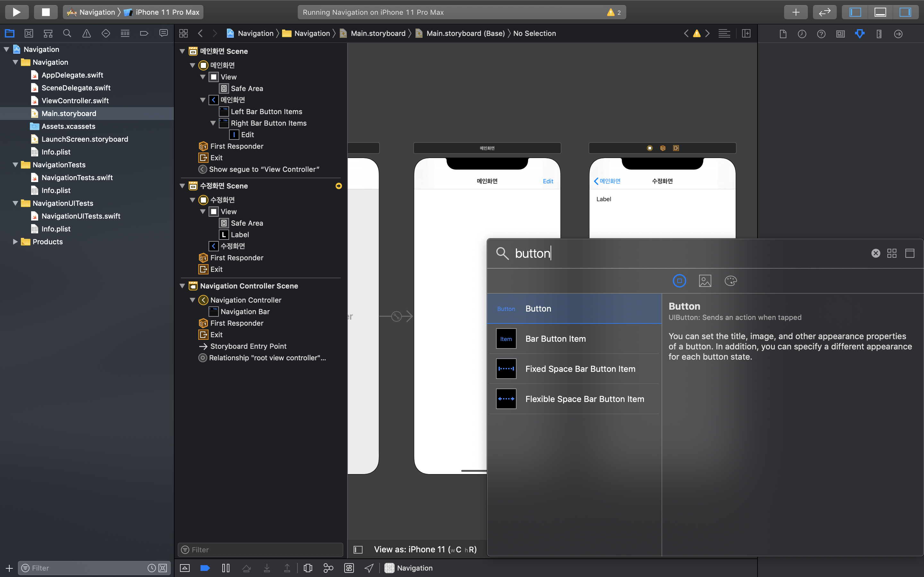
Task: Expand the Products folder
Action: click(x=15, y=242)
